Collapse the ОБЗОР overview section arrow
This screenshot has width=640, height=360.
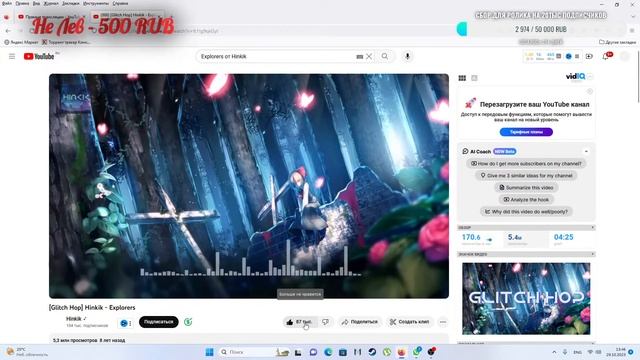click(x=593, y=227)
